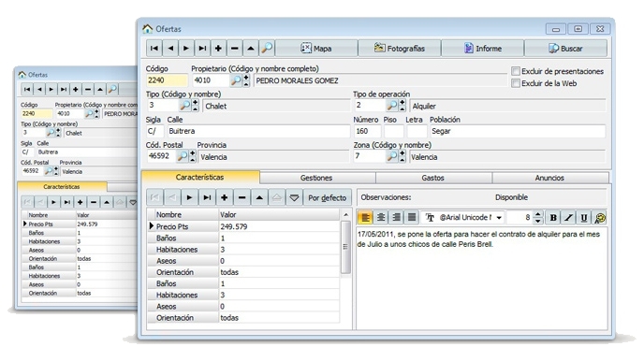The image size is (644, 361).
Task: Go to last record in front Ofertas toolbar
Action: click(202, 49)
